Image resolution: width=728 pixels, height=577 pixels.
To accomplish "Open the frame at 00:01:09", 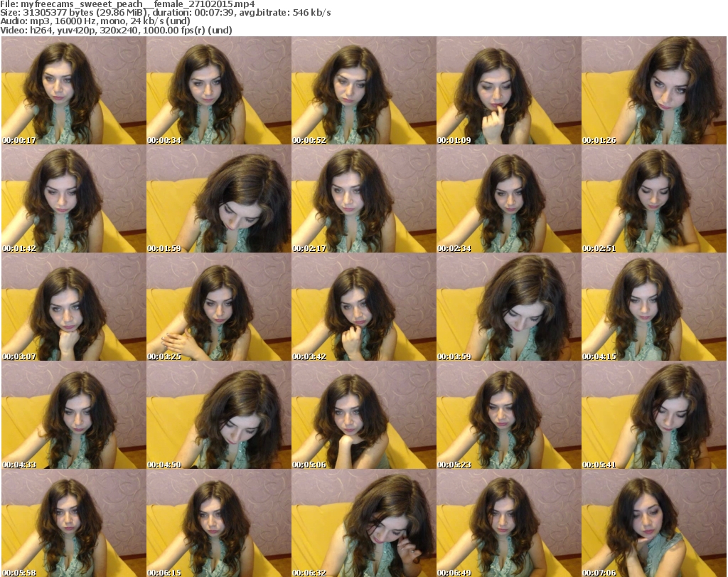I will click(509, 90).
